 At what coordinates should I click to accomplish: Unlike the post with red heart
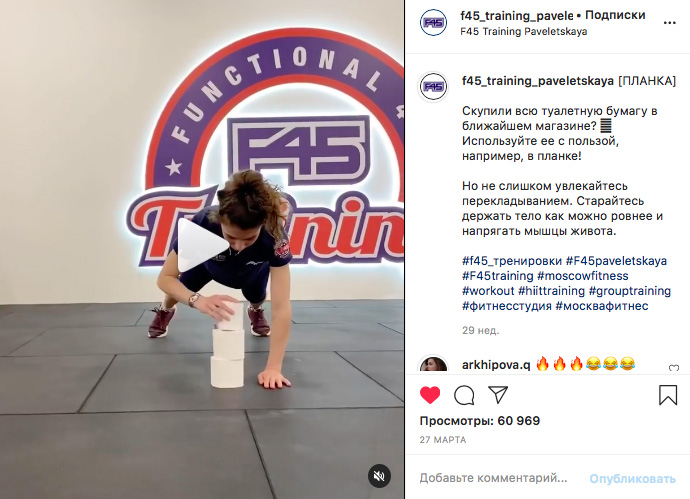pyautogui.click(x=430, y=395)
